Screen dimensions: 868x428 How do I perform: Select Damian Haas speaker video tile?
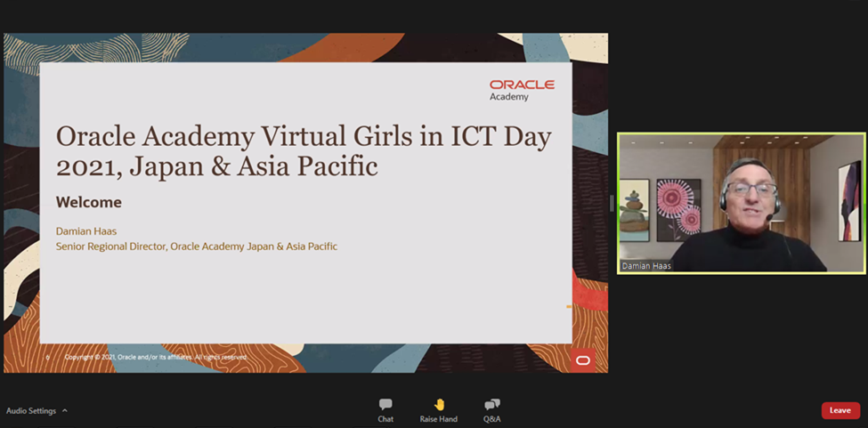741,203
